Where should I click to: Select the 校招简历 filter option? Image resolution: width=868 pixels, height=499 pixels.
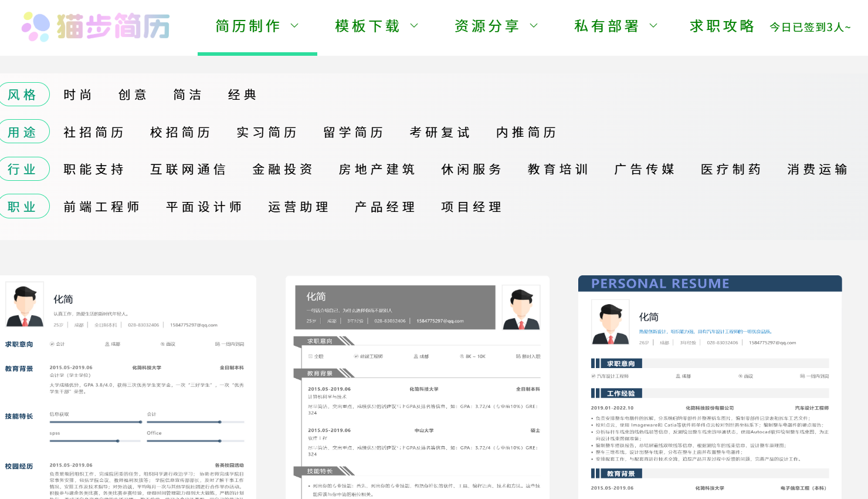click(x=180, y=132)
